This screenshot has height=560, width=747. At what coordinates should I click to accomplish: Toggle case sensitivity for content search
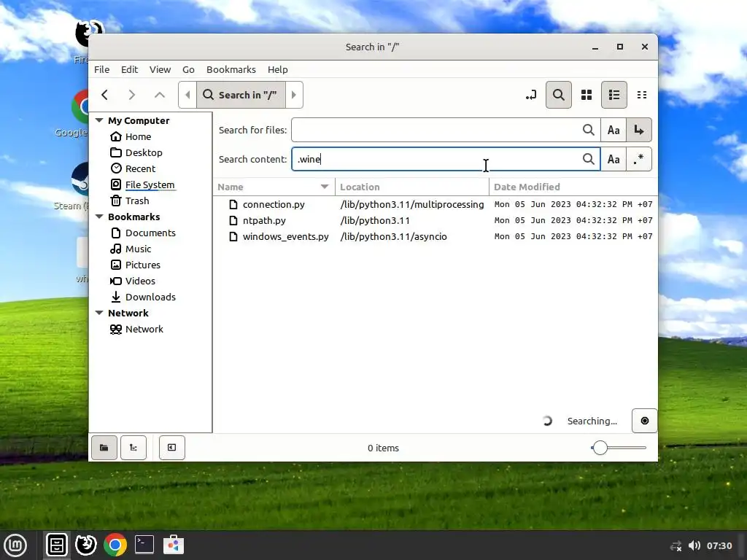pos(614,159)
